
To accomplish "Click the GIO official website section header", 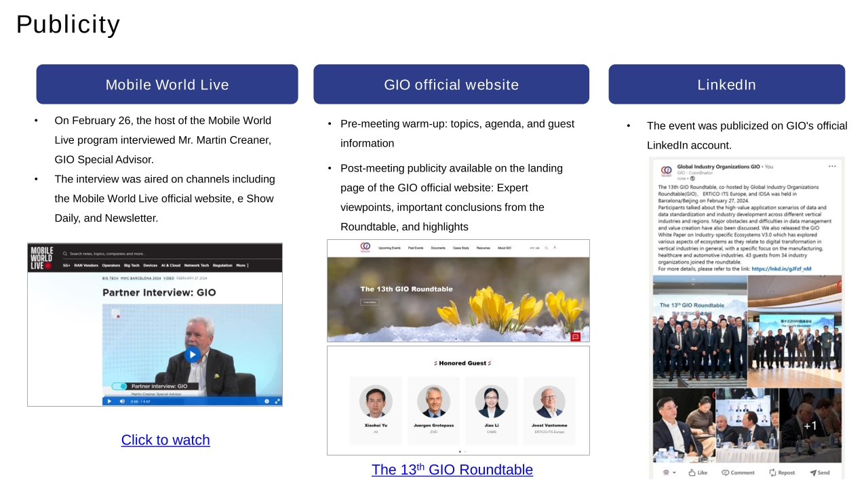I will (451, 84).
